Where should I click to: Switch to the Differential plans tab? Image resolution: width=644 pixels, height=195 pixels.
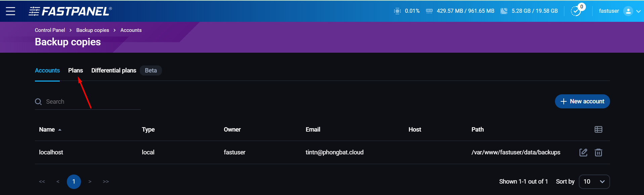tap(114, 70)
